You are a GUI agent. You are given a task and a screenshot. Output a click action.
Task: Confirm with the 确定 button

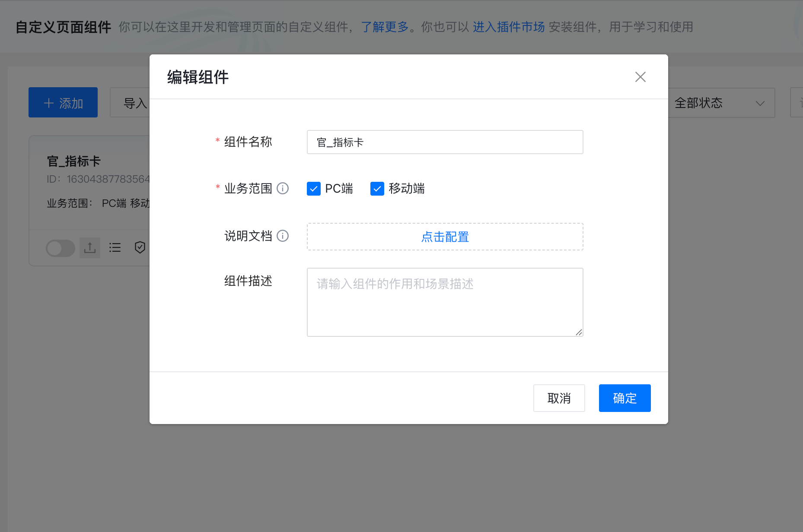pyautogui.click(x=625, y=398)
